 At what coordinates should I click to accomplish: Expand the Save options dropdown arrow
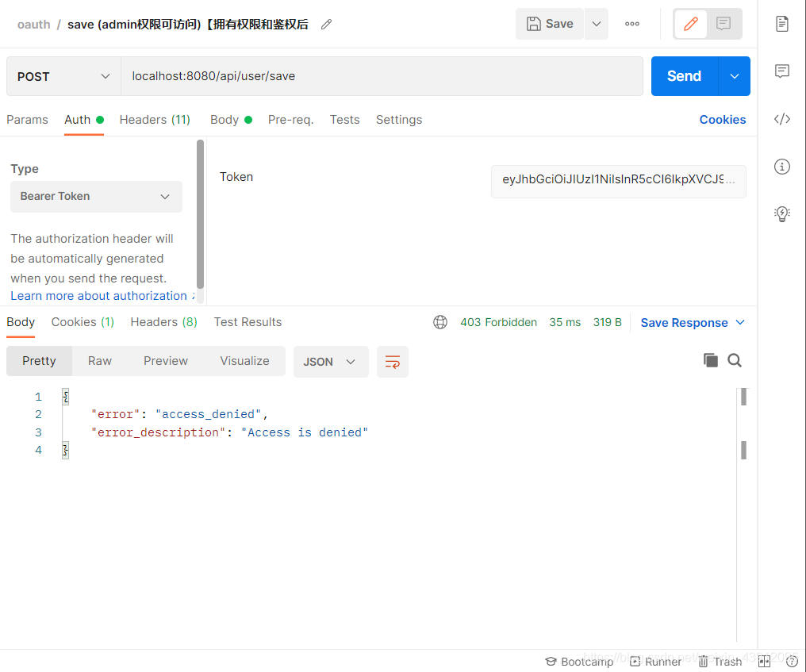(x=597, y=24)
